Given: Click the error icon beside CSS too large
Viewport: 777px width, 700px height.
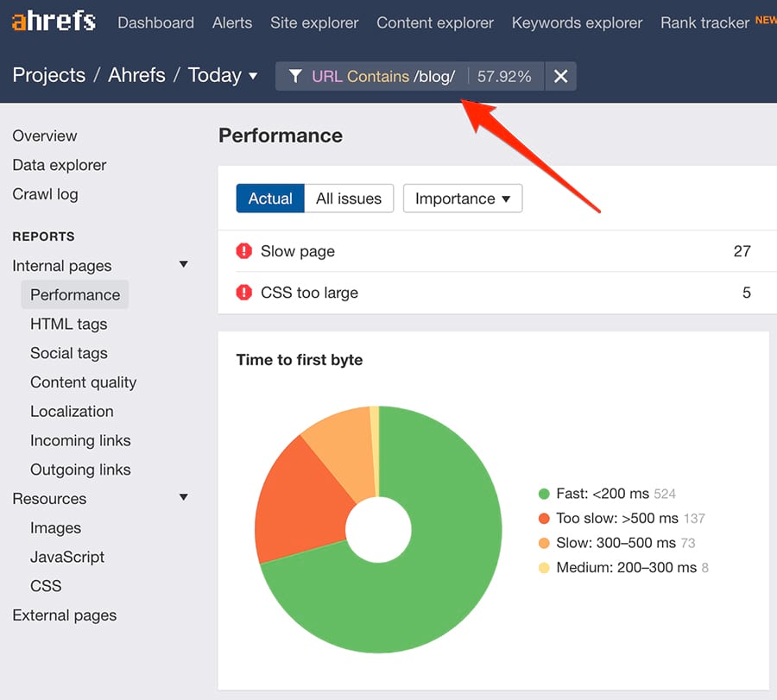Looking at the screenshot, I should [x=244, y=293].
